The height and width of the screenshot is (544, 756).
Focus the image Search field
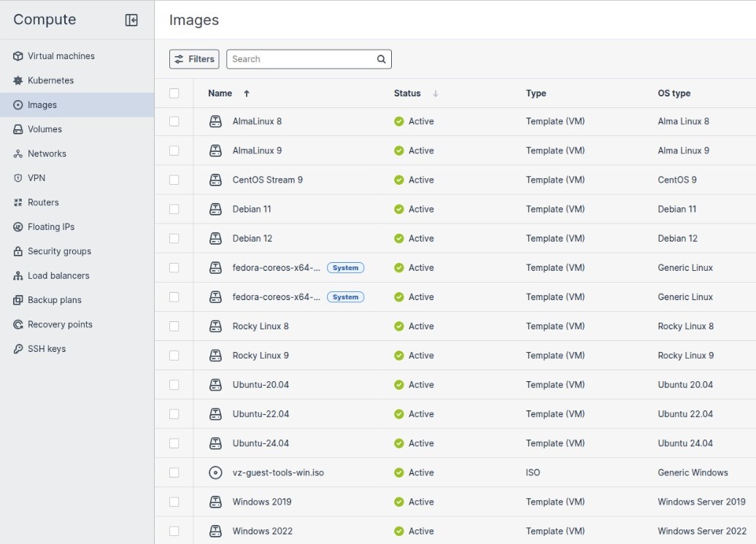[x=301, y=59]
